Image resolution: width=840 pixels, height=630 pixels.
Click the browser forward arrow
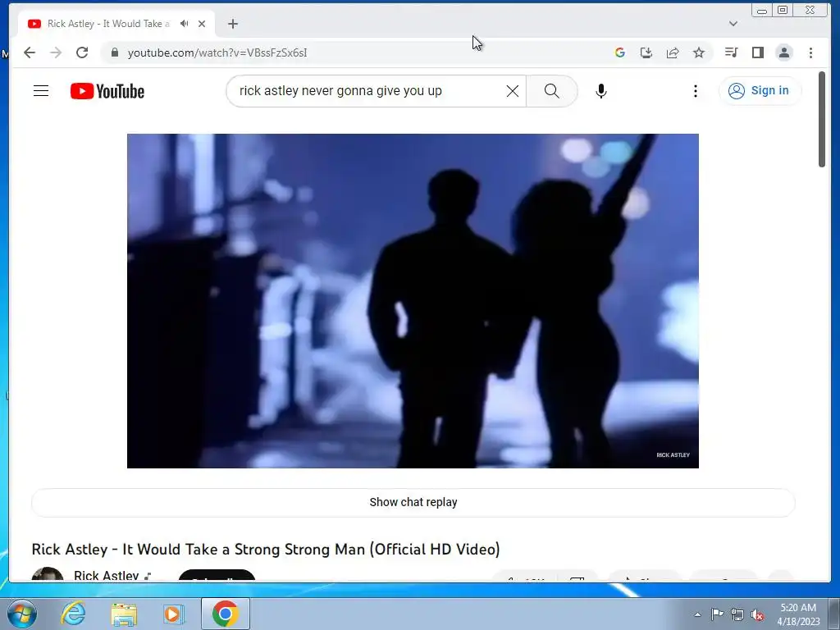[56, 52]
